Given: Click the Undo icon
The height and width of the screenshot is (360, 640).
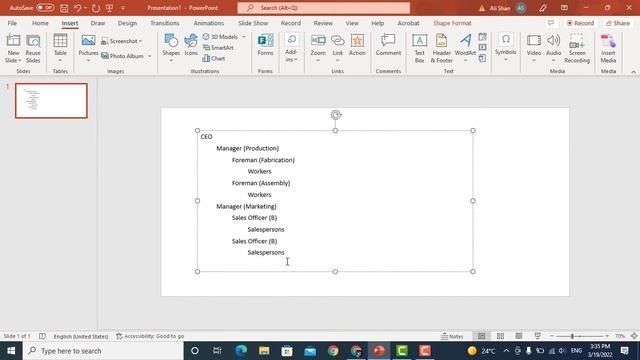Looking at the screenshot, I should click(x=78, y=8).
